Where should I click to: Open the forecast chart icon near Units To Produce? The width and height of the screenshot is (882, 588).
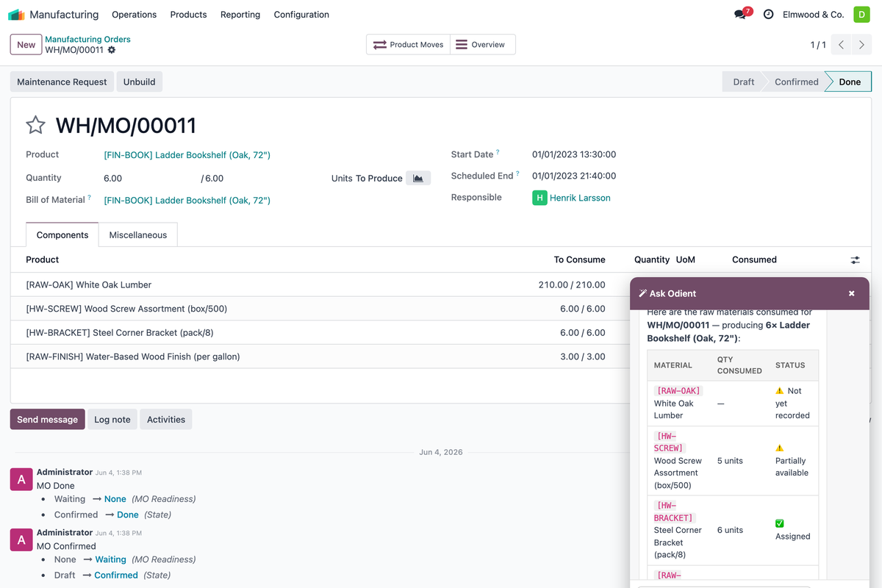click(418, 178)
